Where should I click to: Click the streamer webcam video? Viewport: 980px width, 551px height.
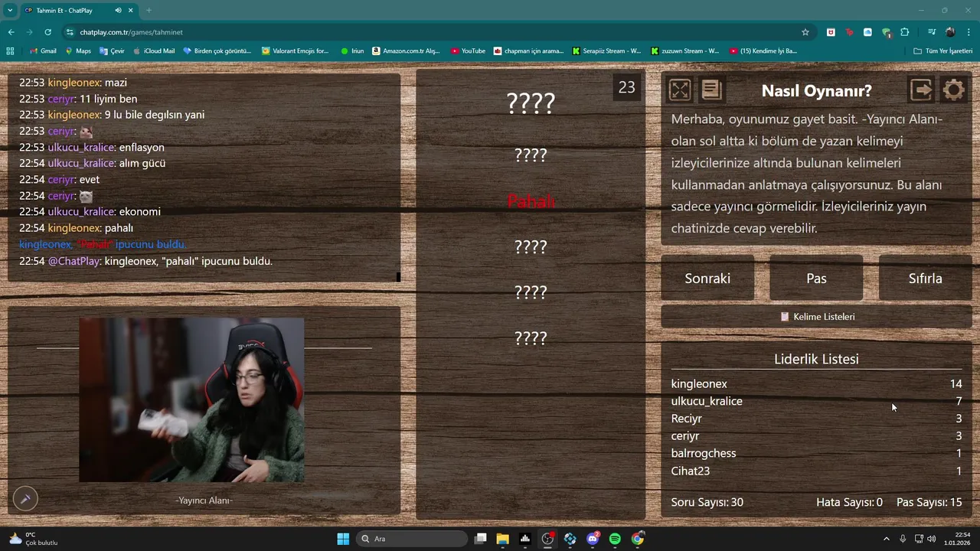pyautogui.click(x=191, y=400)
